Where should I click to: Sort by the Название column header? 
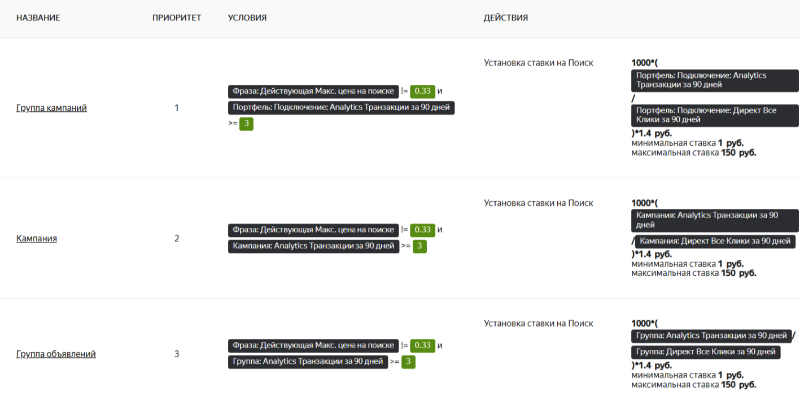[x=38, y=18]
